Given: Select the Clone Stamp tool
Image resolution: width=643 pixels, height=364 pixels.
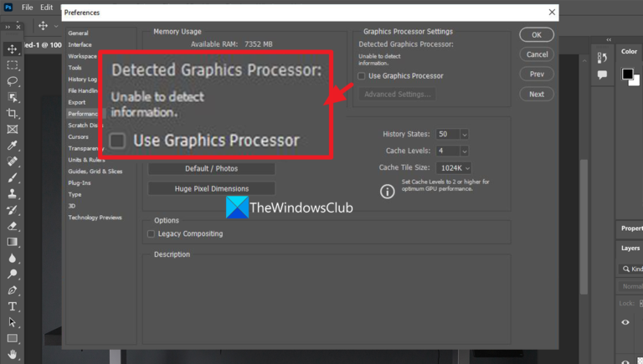Looking at the screenshot, I should tap(13, 193).
